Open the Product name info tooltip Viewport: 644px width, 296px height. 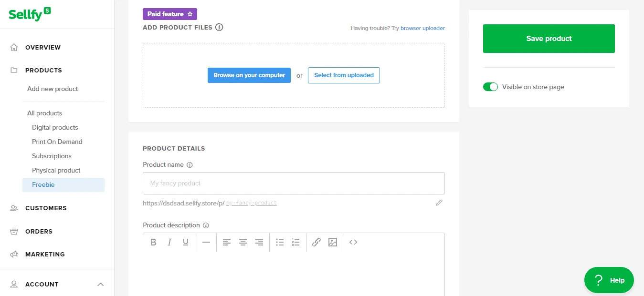pos(190,164)
